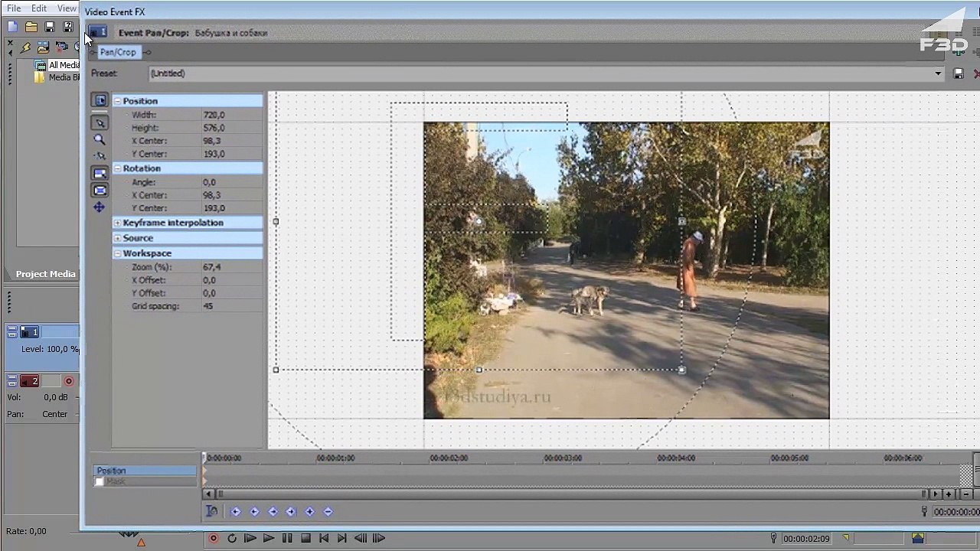Open the File menu

point(14,8)
